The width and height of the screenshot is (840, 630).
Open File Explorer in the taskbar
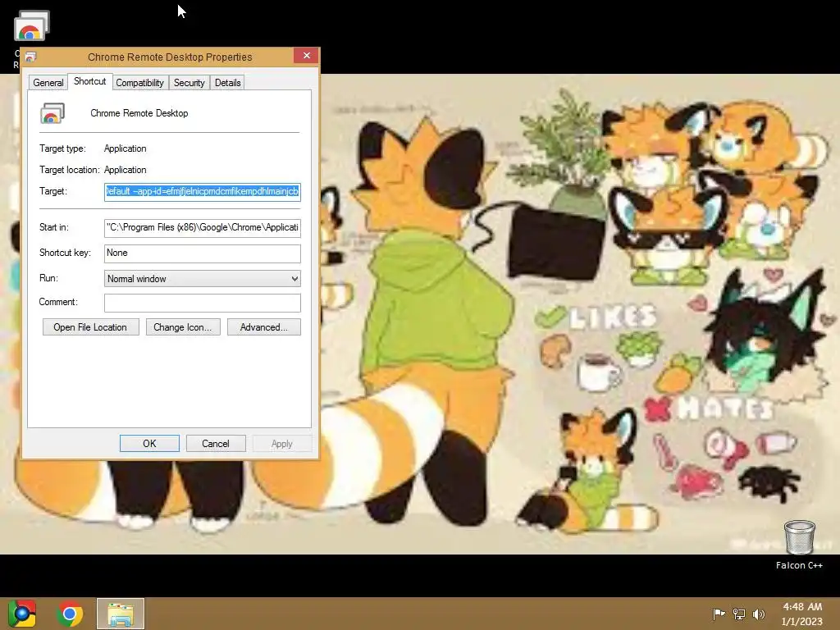121,614
